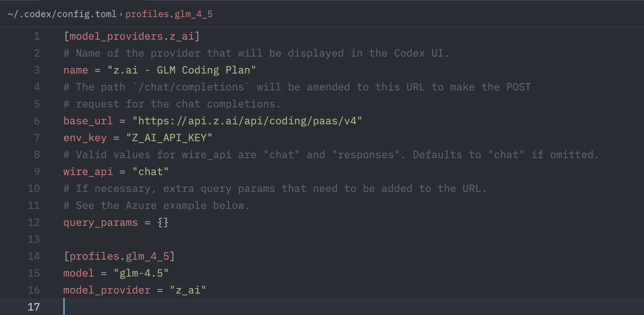Image resolution: width=644 pixels, height=315 pixels.
Task: Place cursor on empty line 17
Action: tap(354, 307)
